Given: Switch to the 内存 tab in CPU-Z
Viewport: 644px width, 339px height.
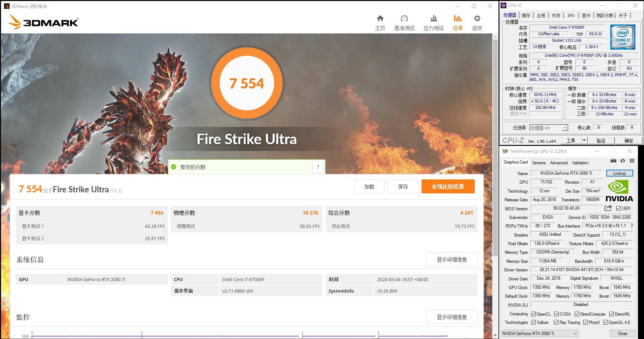Looking at the screenshot, I should point(556,15).
